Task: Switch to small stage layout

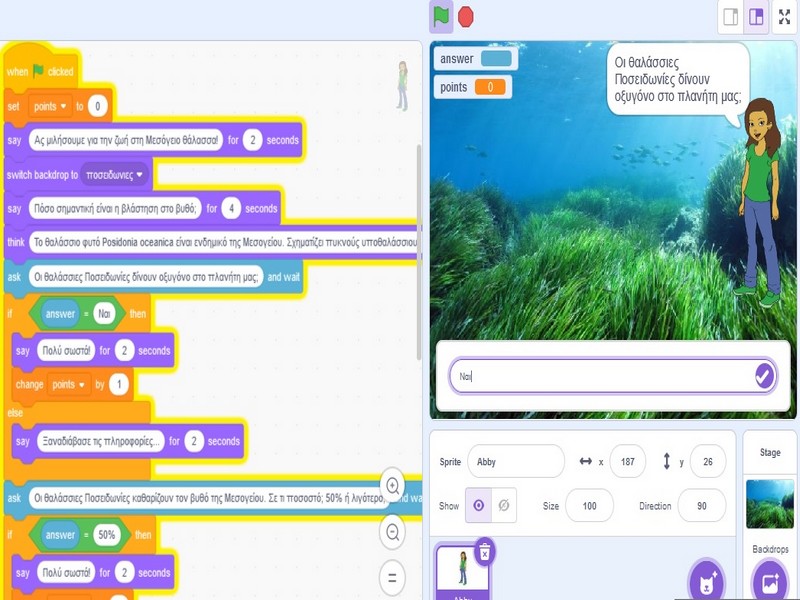Action: click(731, 17)
